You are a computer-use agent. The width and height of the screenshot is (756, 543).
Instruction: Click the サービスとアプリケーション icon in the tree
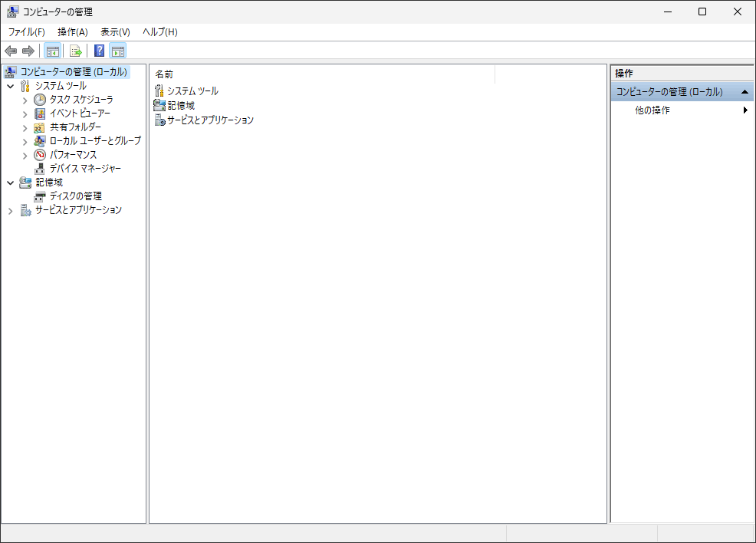click(x=25, y=210)
